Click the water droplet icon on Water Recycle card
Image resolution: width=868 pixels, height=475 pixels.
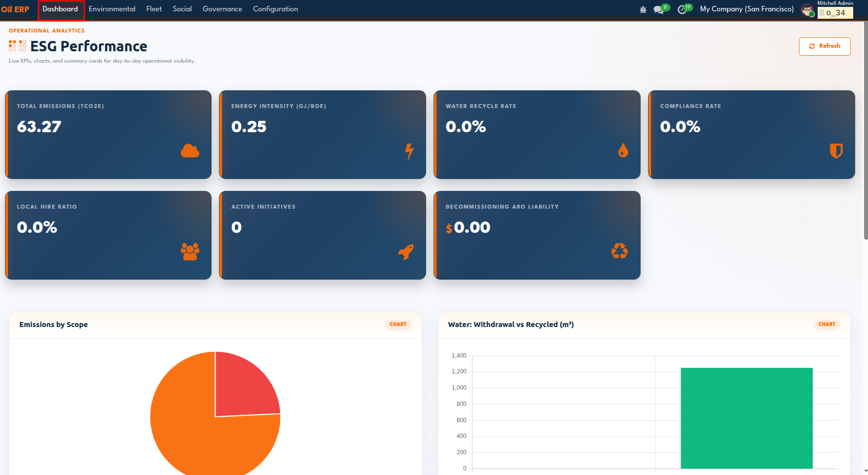623,150
